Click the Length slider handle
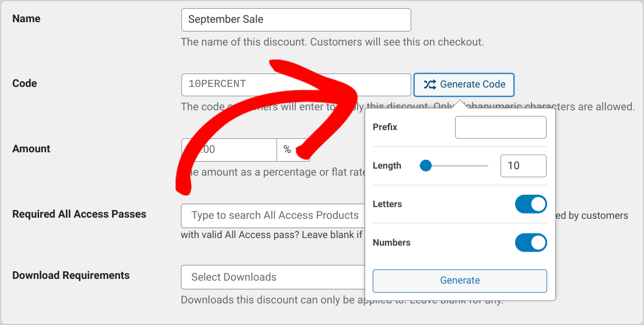The height and width of the screenshot is (325, 644). point(426,166)
